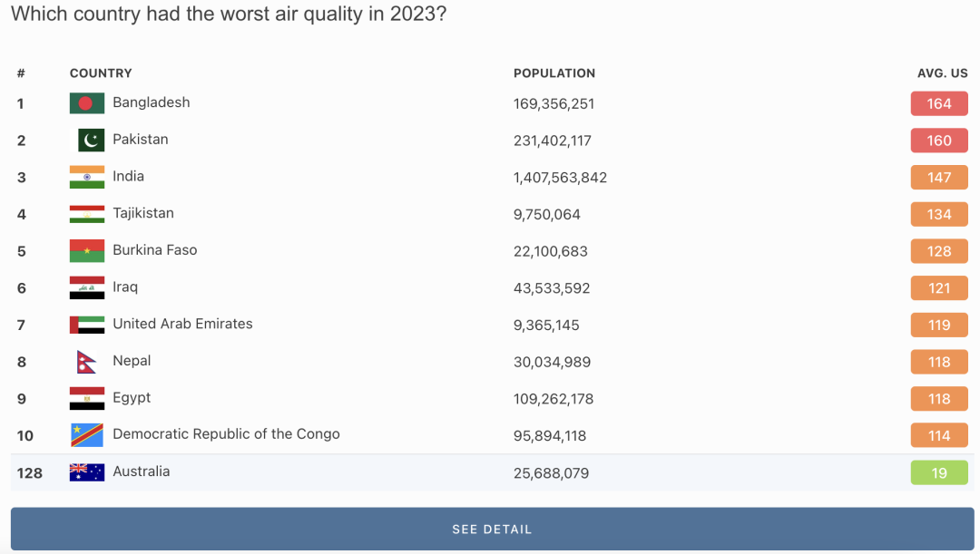Click the Australia flag icon

[x=87, y=472]
